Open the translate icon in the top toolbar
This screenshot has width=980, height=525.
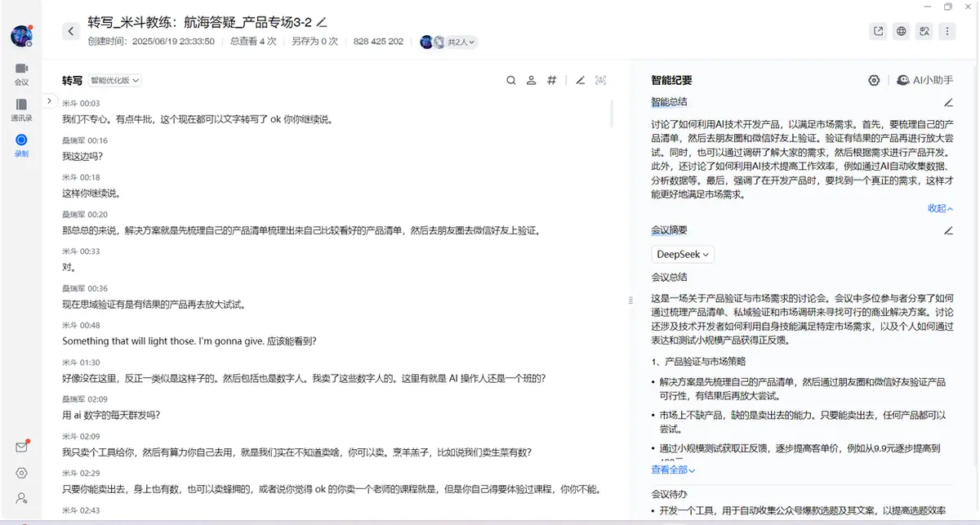pyautogui.click(x=924, y=31)
